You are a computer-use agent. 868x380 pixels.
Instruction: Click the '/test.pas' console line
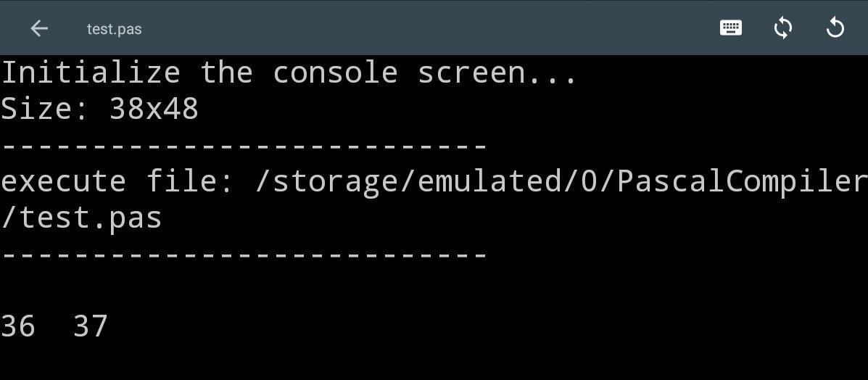(81, 218)
